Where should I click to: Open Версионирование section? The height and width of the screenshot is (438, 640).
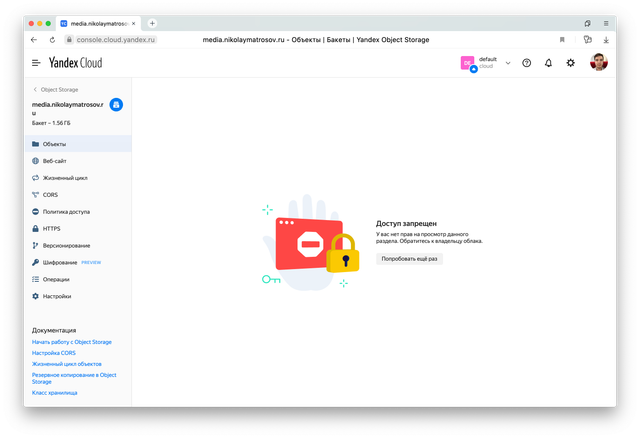point(66,246)
